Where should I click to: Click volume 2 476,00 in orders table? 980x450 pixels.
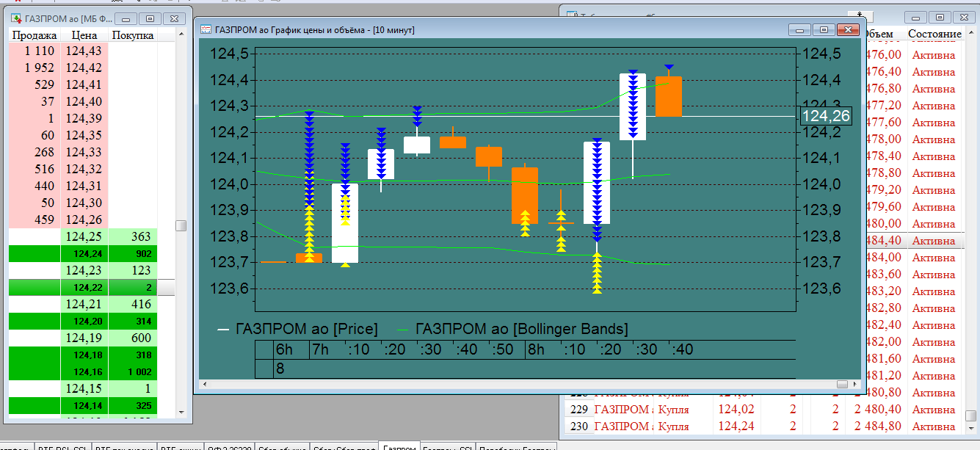coord(883,55)
